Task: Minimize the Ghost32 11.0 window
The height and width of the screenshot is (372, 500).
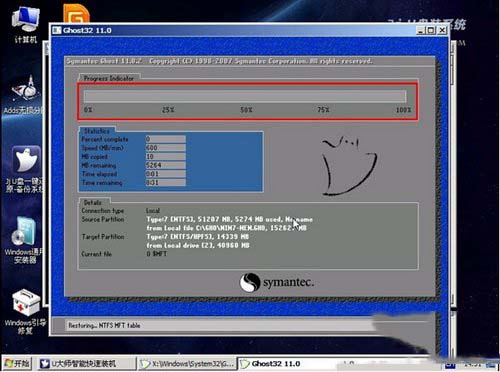Action: tap(421, 30)
